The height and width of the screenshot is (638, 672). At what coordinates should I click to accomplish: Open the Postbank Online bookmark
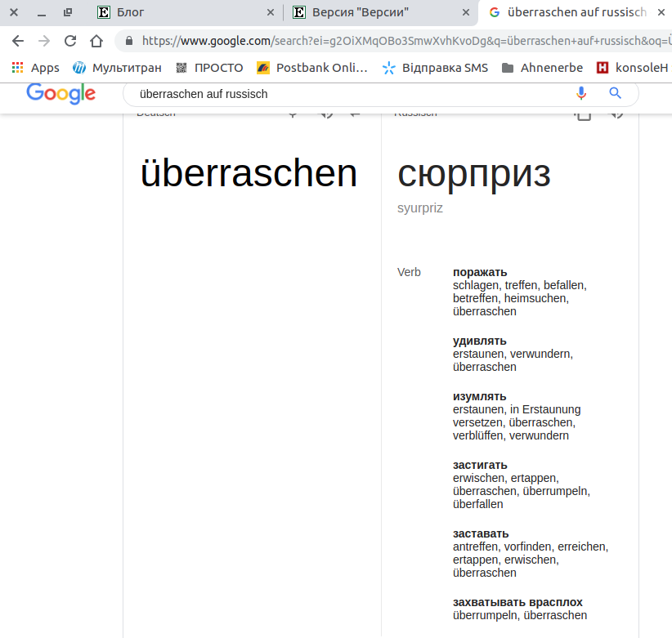[312, 68]
